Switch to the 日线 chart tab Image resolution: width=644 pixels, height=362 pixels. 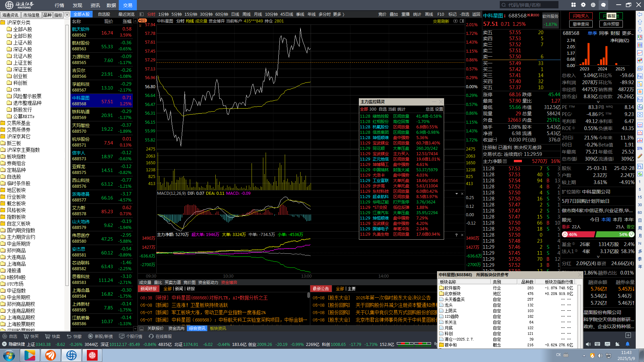(235, 14)
